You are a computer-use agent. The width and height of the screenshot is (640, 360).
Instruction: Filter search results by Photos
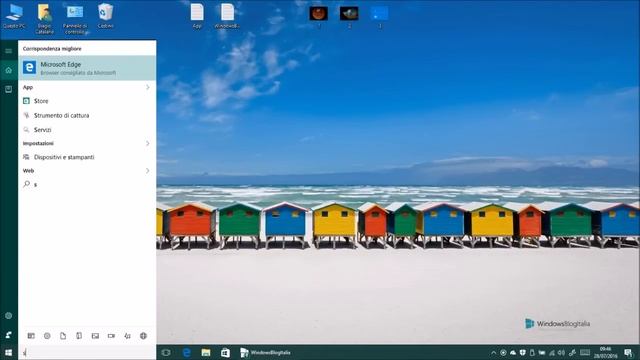coord(95,336)
